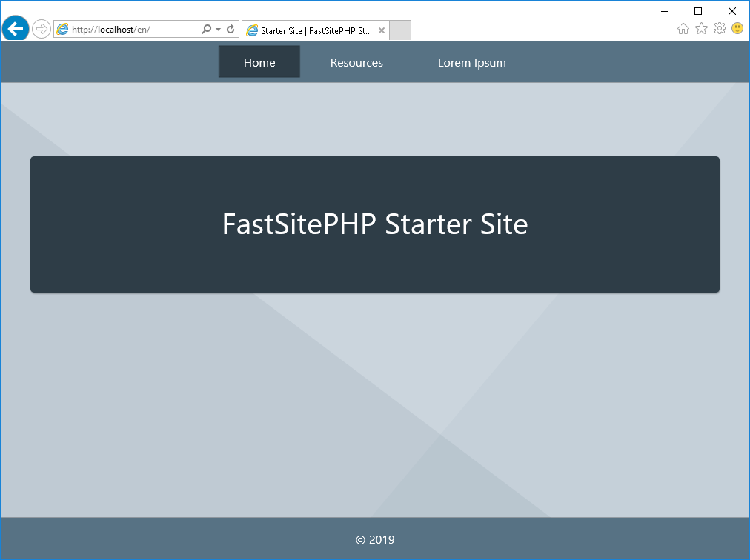
Task: Refresh the page with the reload icon
Action: [x=230, y=29]
